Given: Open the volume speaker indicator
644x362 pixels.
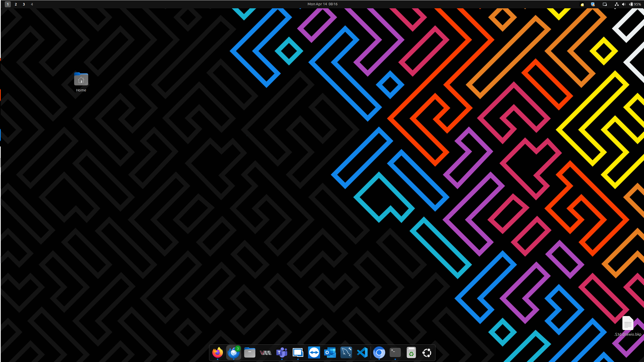Looking at the screenshot, I should pos(624,4).
